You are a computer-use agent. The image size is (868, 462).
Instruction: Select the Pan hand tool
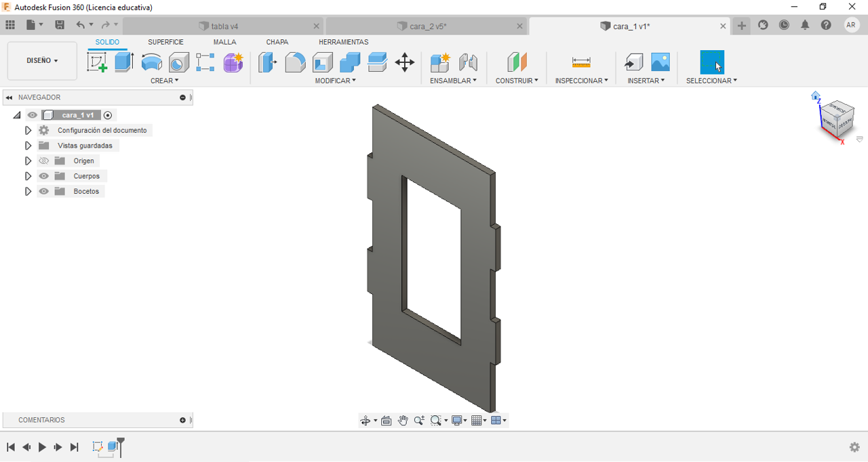click(403, 421)
